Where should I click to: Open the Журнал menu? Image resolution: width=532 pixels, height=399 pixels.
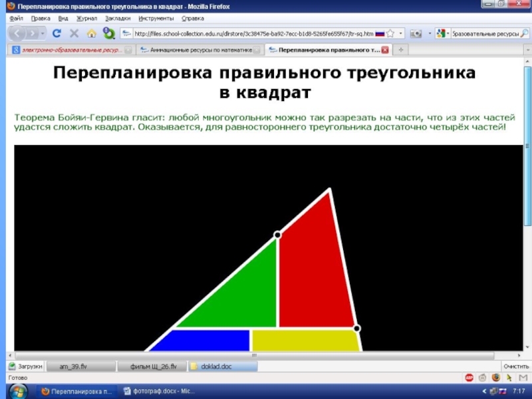(x=86, y=19)
